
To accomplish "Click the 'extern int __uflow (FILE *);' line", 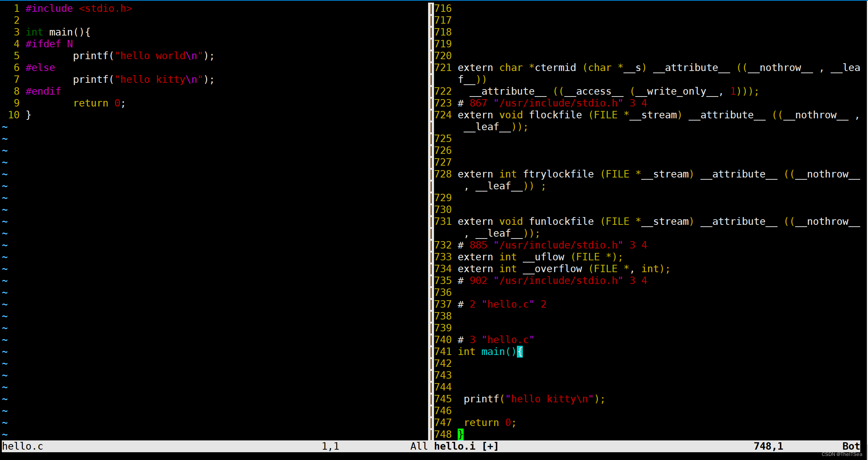I will pos(540,257).
